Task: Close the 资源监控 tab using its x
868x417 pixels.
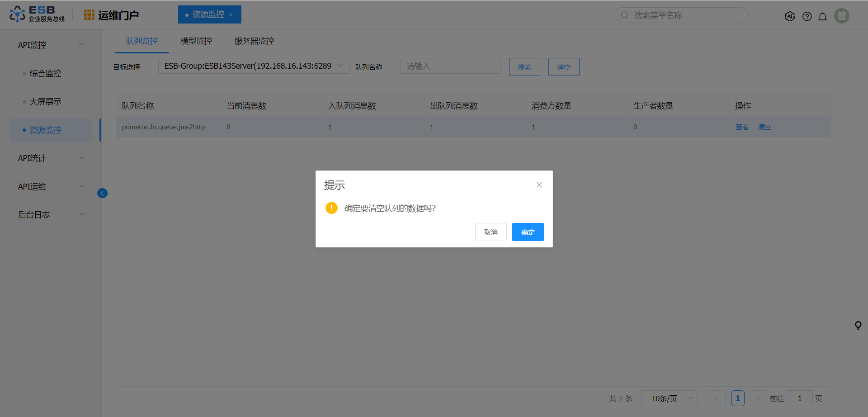Action: point(231,15)
